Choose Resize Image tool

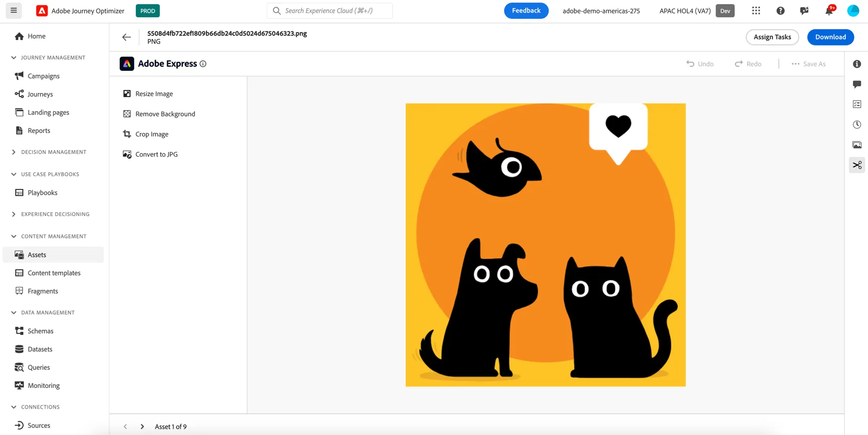tap(148, 93)
